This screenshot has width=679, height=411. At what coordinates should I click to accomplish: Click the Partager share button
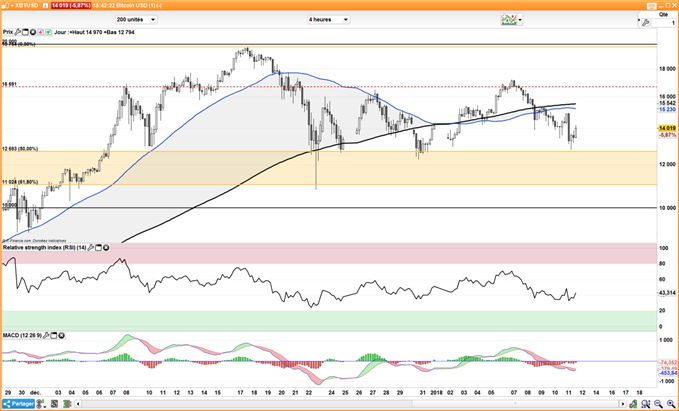18,404
